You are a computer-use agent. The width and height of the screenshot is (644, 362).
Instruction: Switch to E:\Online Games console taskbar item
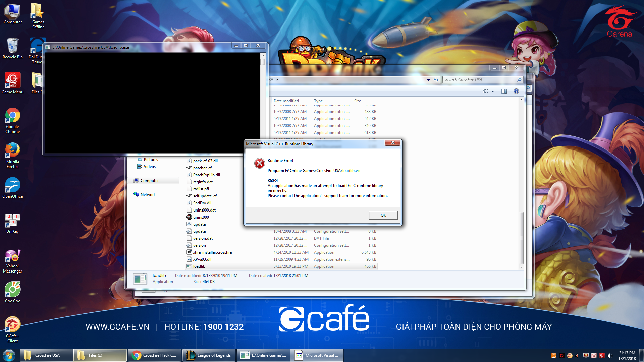tap(263, 355)
